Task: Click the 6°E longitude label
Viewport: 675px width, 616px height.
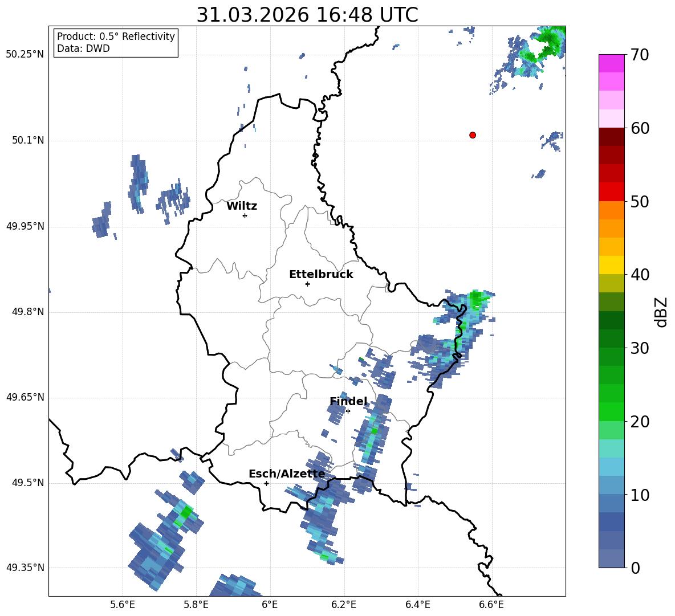Action: (270, 605)
